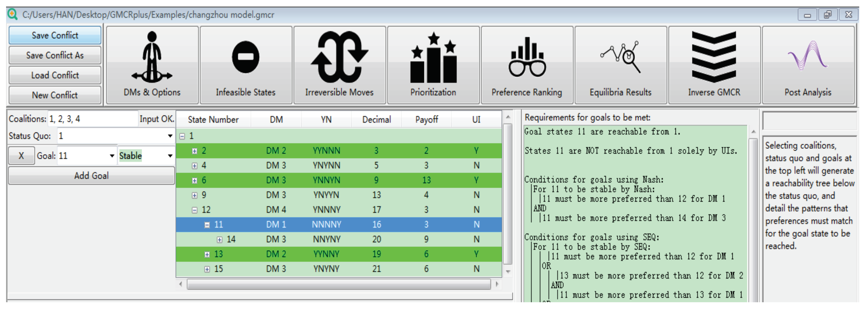
Task: Open the DMs & Options panel
Action: pos(152,65)
